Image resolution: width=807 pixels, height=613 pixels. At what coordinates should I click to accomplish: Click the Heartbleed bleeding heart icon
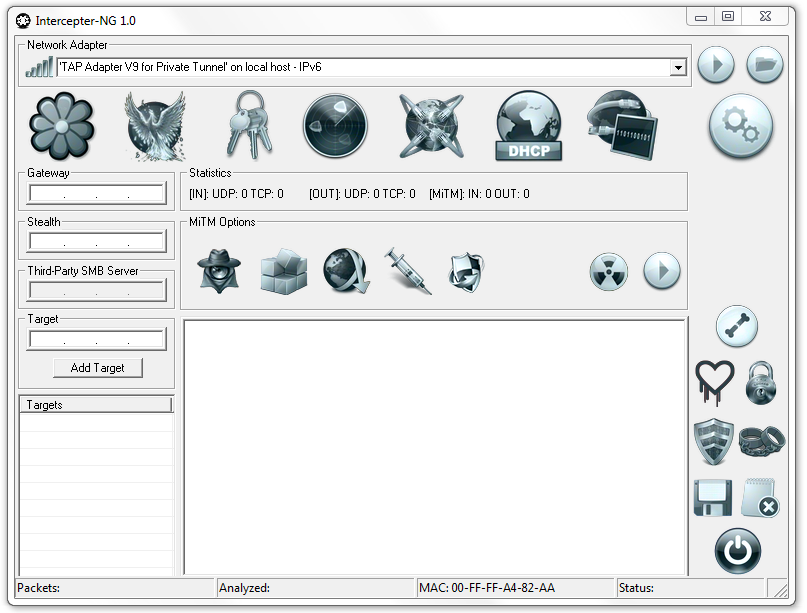[x=714, y=382]
